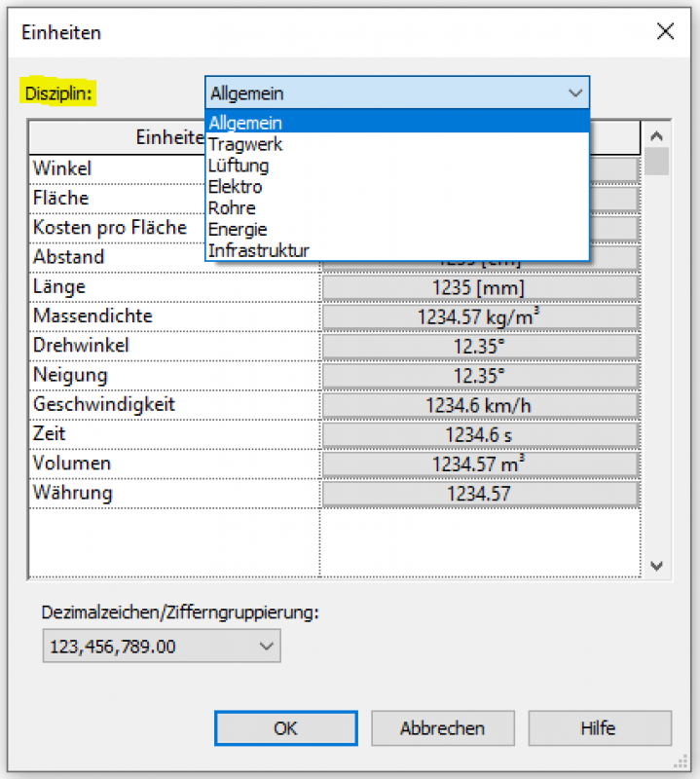Screen dimensions: 700x779
Task: Click the OK button
Action: [x=285, y=728]
